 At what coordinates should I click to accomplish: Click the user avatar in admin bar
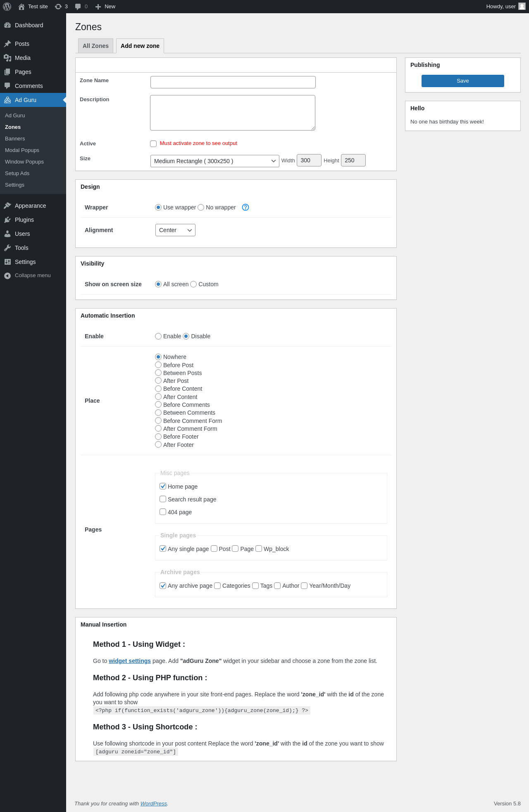click(x=522, y=7)
